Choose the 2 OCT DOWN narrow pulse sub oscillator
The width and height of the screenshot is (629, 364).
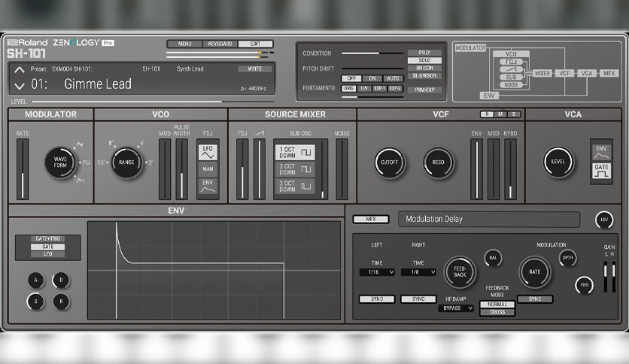(x=295, y=187)
